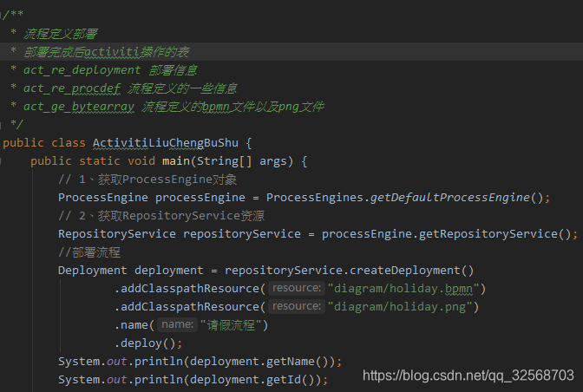Click the comment "//部署流程"
This screenshot has height=392, width=583.
89,252
